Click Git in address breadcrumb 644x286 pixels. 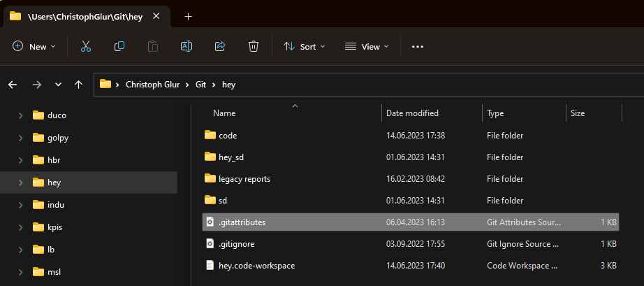pos(202,85)
